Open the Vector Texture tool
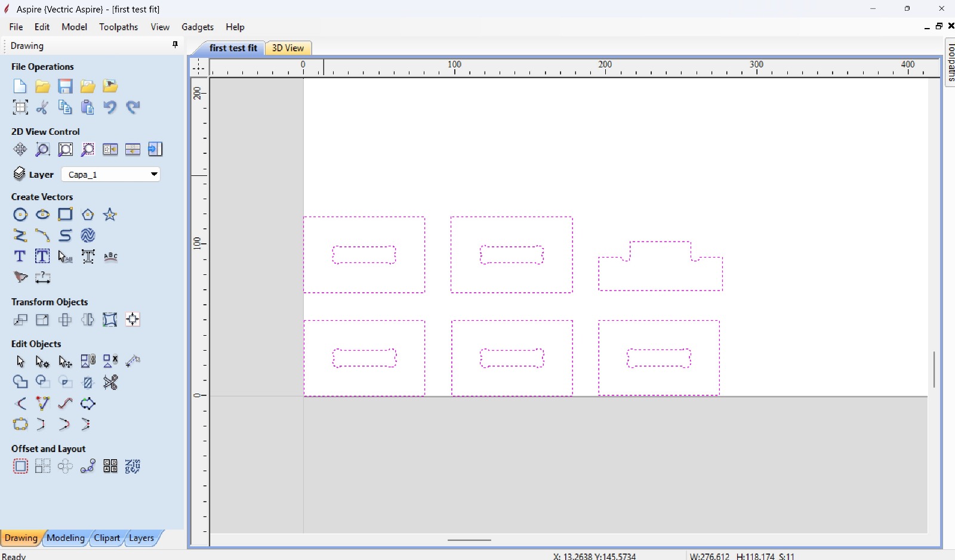This screenshot has width=955, height=560. click(88, 236)
